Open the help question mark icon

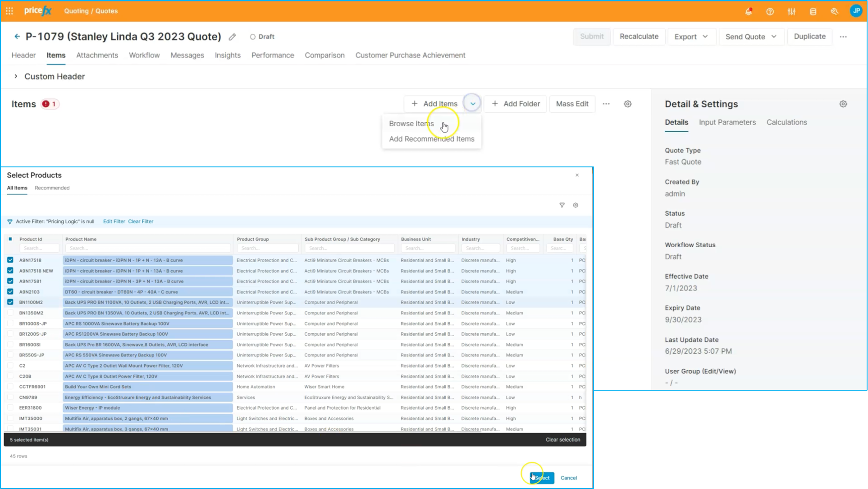770,11
